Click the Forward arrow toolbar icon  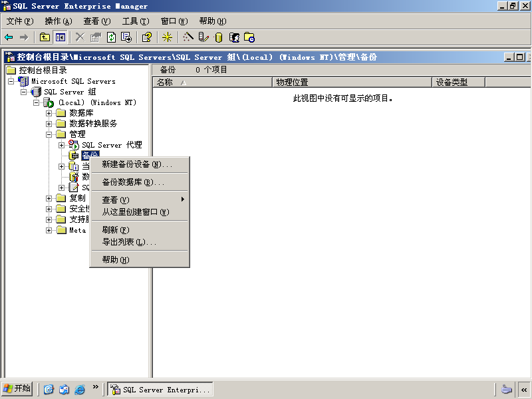24,37
